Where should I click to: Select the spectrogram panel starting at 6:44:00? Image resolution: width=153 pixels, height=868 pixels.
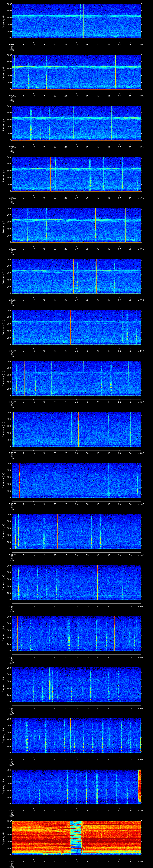[x=76, y=685]
